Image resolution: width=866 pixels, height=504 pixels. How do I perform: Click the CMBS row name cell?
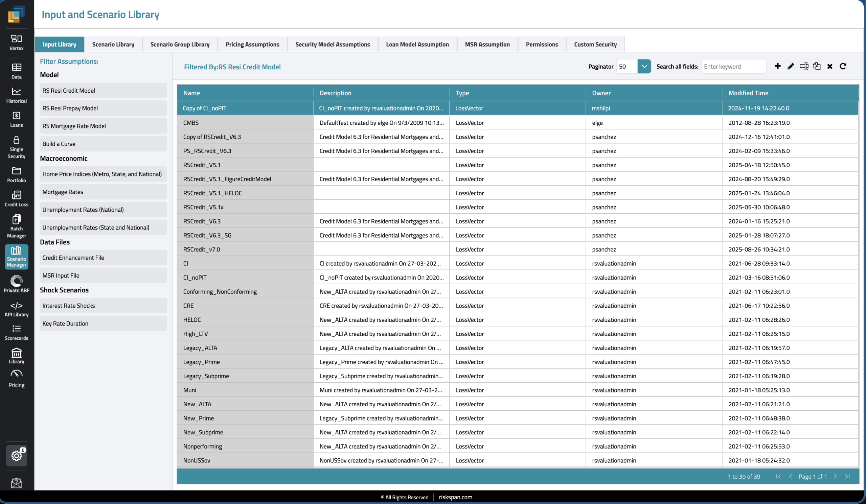click(245, 123)
